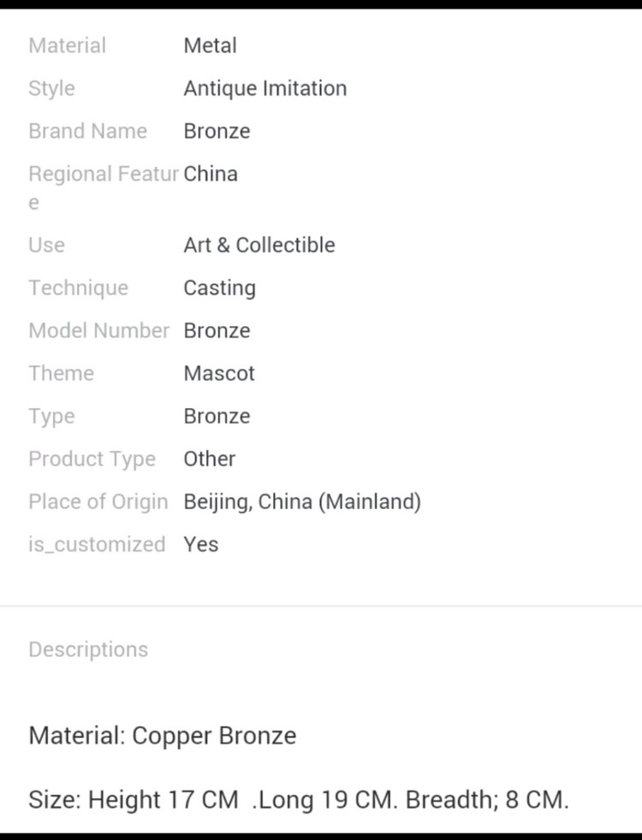Tap the Technique label
Screen dimensions: 642x840
pyautogui.click(x=78, y=287)
